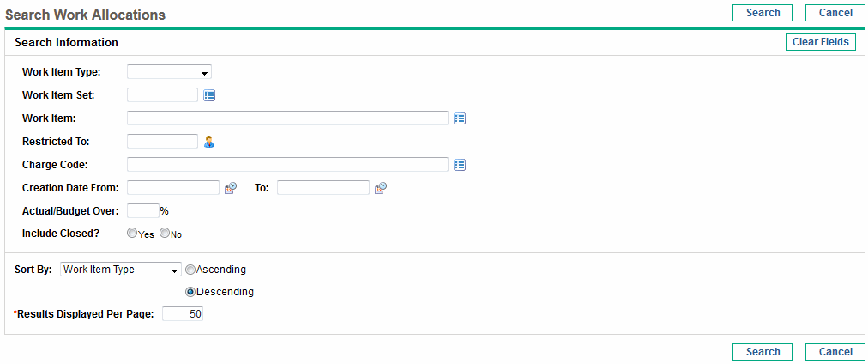Open Creation Date From calendar icon

tap(230, 188)
